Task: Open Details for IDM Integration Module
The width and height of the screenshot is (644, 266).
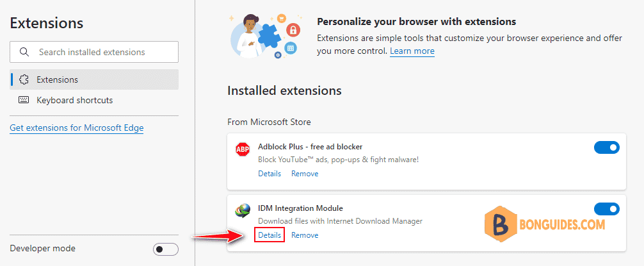Action: [x=270, y=235]
